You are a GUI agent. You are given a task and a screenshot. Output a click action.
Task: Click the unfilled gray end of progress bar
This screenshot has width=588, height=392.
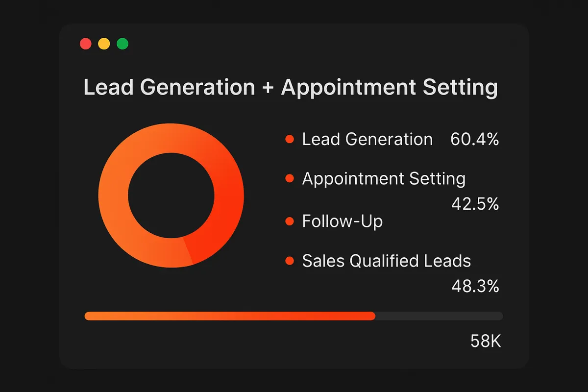point(439,316)
